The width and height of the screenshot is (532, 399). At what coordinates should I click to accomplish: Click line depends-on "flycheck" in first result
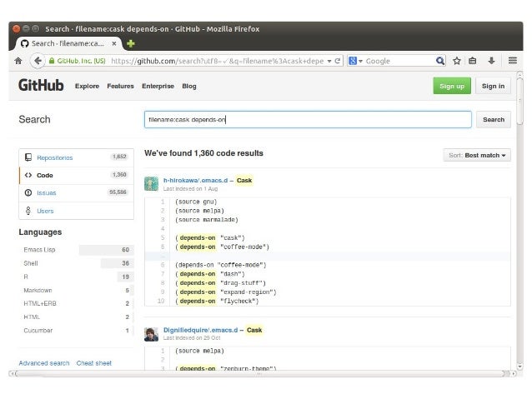click(217, 301)
